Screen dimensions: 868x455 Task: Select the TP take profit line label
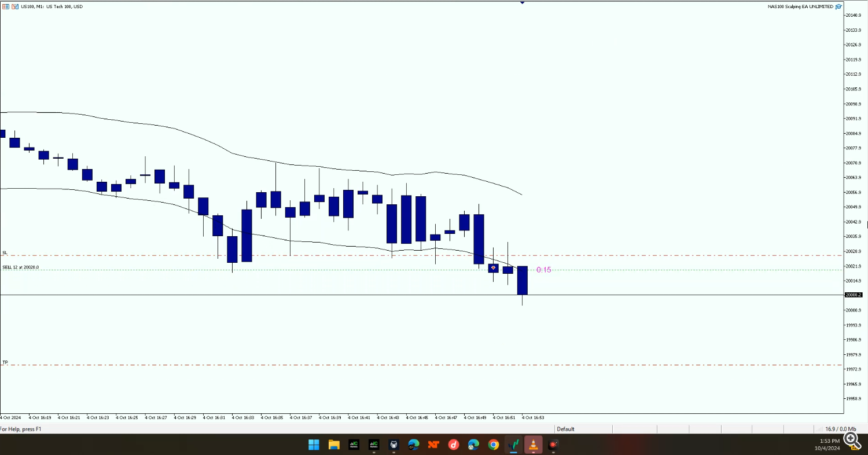5,362
